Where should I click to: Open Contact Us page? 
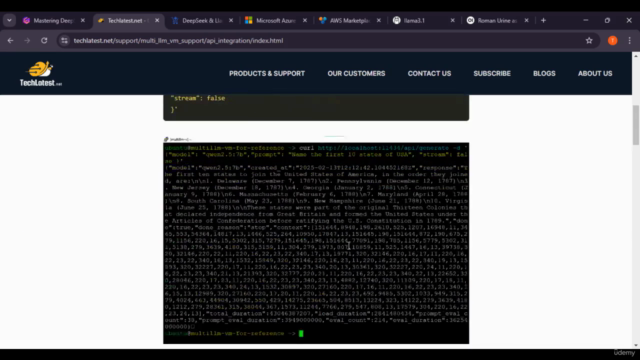[429, 73]
